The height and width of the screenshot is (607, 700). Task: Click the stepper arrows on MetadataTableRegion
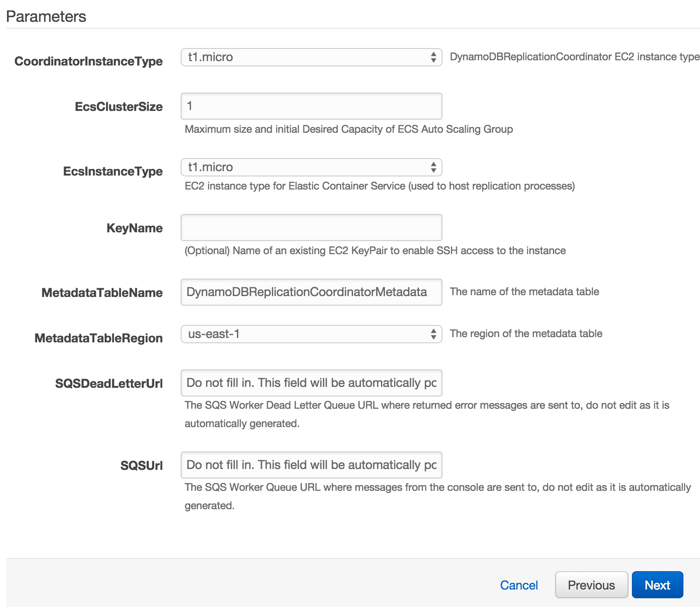point(433,334)
